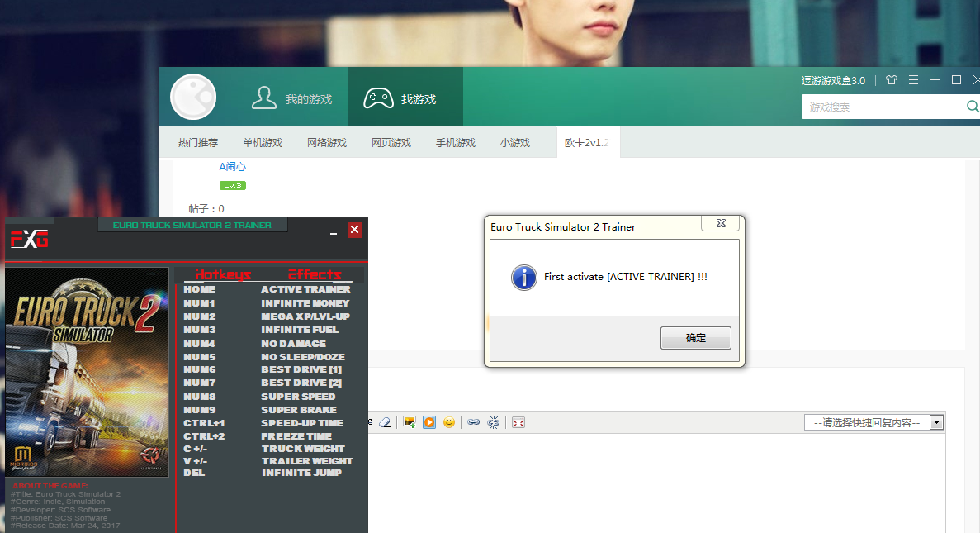Switch to the 欧卡2v1.2 tab
The height and width of the screenshot is (533, 980).
(588, 143)
